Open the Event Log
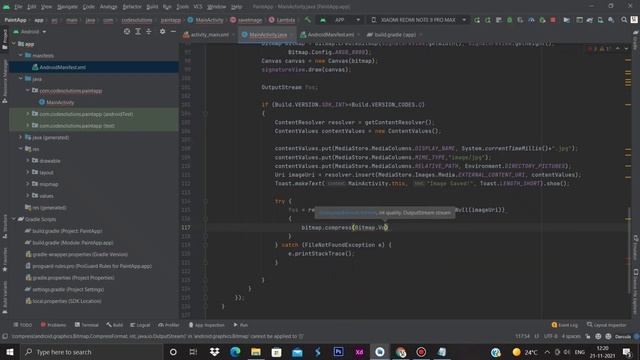This screenshot has width=640, height=360. (564, 325)
